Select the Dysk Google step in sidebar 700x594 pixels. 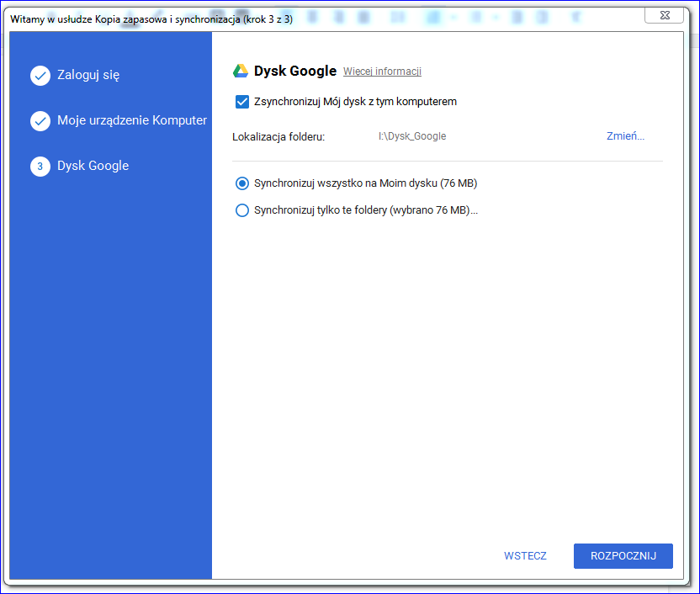(x=93, y=167)
